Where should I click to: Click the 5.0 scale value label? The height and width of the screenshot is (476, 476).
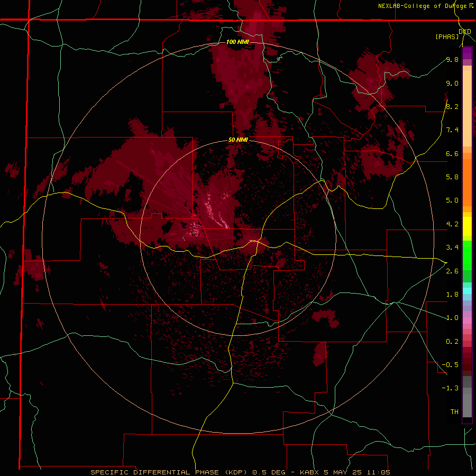(452, 200)
